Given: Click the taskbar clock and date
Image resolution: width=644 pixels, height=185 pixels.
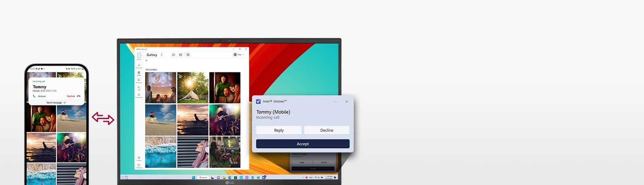Looking at the screenshot, I should (329, 177).
